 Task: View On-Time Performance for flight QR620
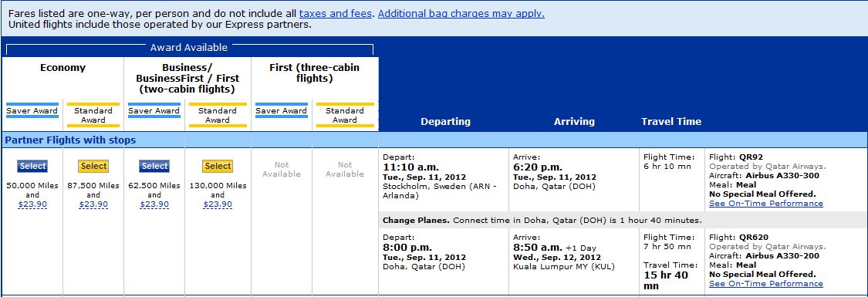tap(765, 284)
